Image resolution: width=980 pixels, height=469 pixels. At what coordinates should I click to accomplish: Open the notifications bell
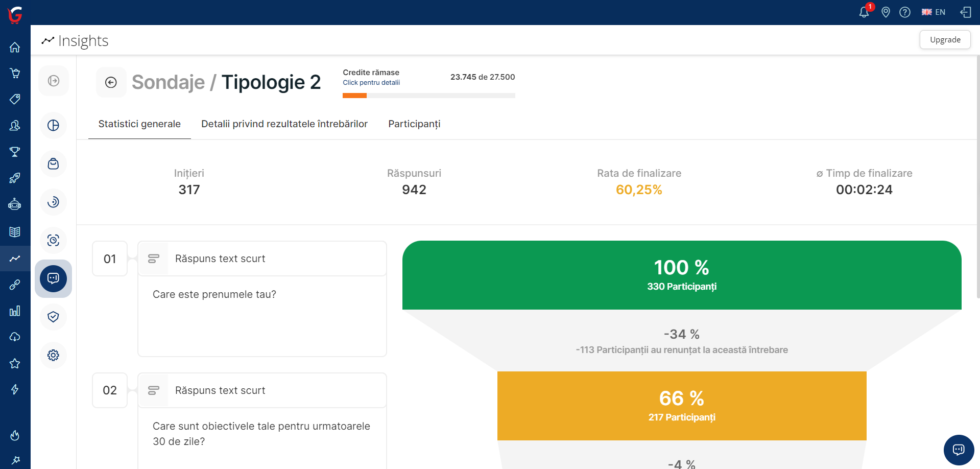[x=864, y=12]
